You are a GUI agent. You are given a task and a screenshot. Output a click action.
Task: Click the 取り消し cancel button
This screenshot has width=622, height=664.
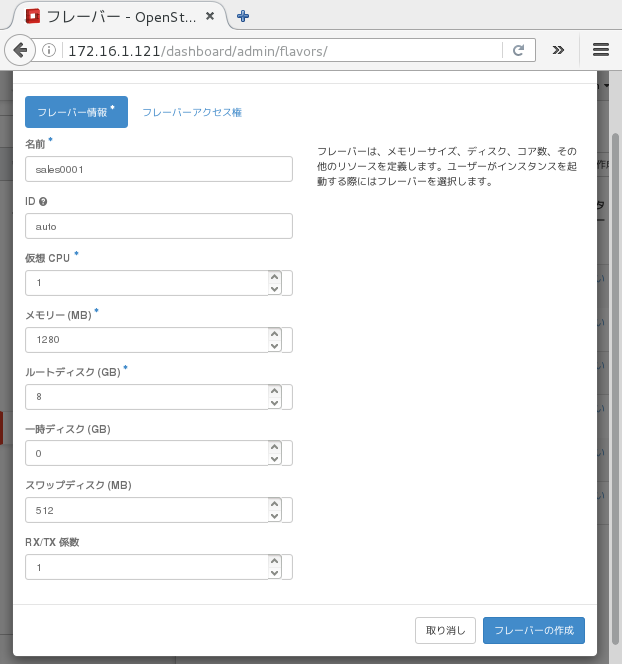445,631
